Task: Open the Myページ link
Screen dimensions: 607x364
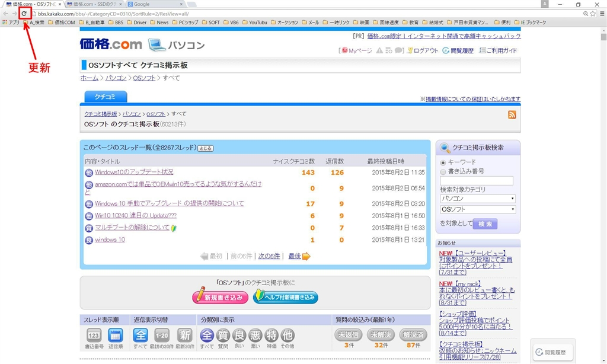Action: pyautogui.click(x=360, y=51)
